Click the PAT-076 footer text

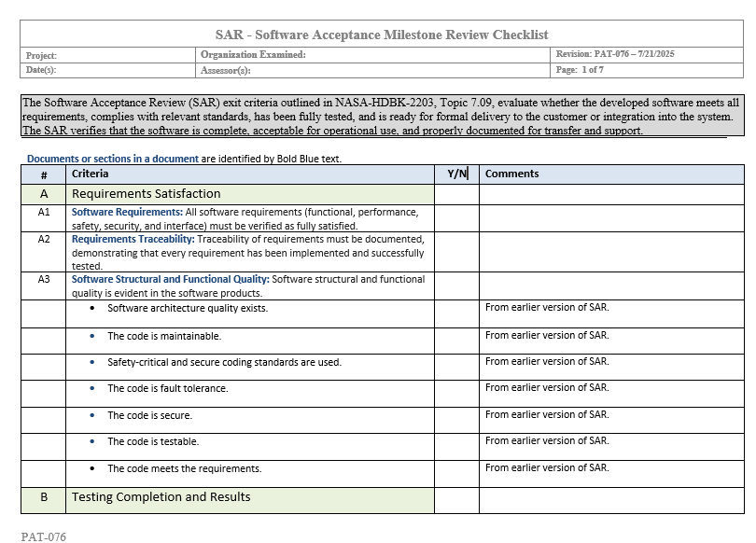[43, 536]
